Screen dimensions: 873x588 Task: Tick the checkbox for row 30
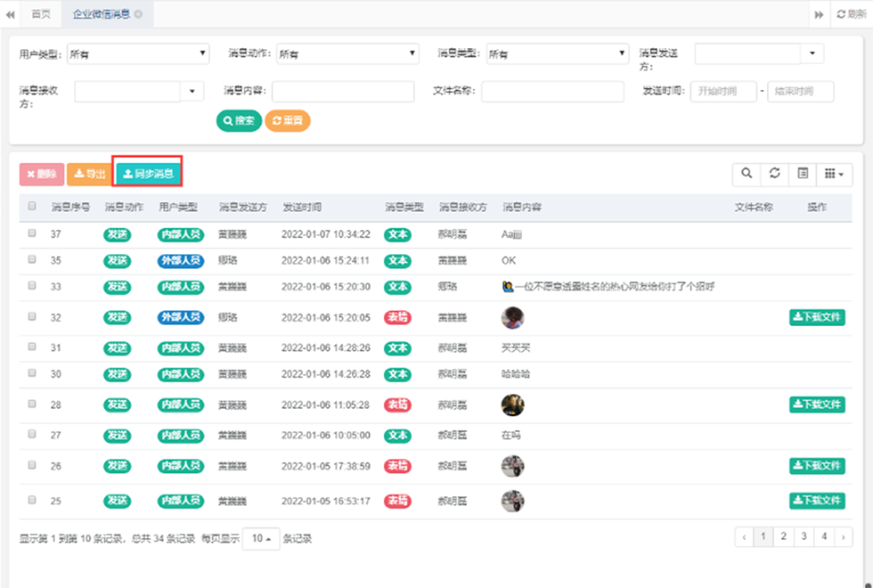pos(32,374)
